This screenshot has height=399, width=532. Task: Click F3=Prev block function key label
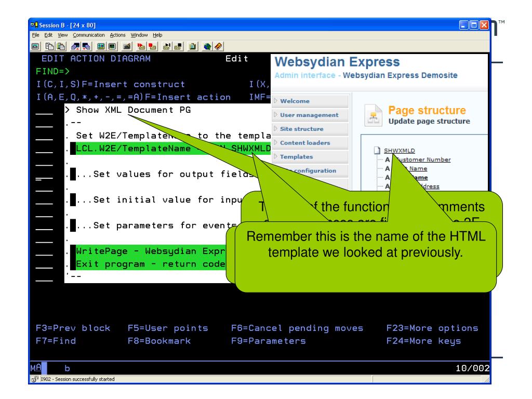[73, 328]
